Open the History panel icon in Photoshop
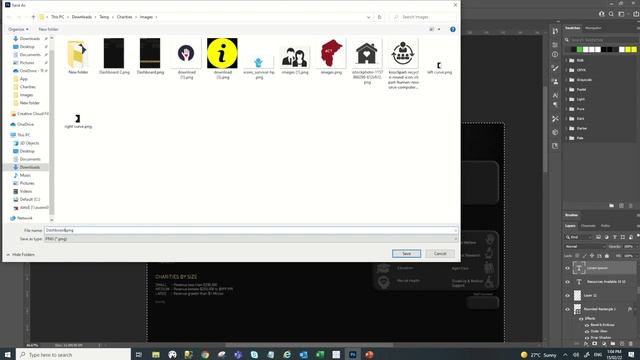 coord(555,31)
